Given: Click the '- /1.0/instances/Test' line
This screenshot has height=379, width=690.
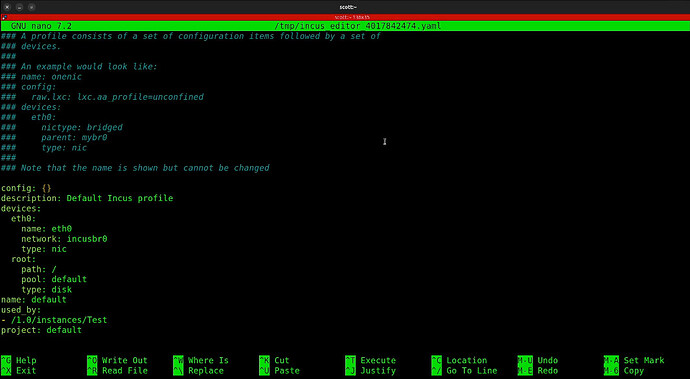Looking at the screenshot, I should pyautogui.click(x=54, y=320).
